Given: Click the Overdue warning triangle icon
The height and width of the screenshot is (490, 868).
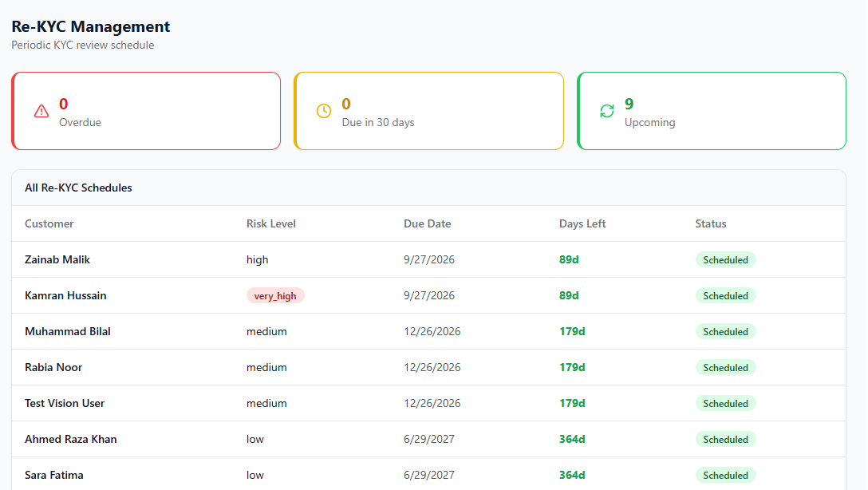Looking at the screenshot, I should coord(41,111).
